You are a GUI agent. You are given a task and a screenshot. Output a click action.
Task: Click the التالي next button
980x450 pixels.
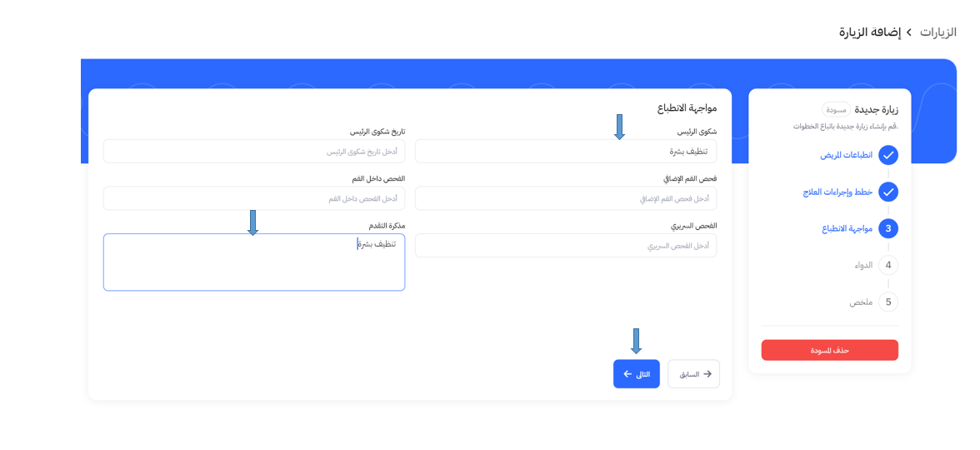(x=637, y=374)
